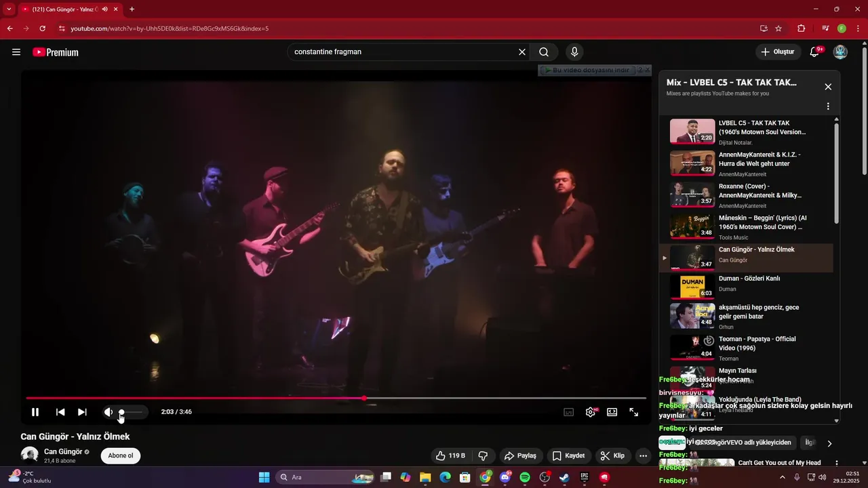Open the Can Güngör channel avatar
Screen dimensions: 868x488
29,455
